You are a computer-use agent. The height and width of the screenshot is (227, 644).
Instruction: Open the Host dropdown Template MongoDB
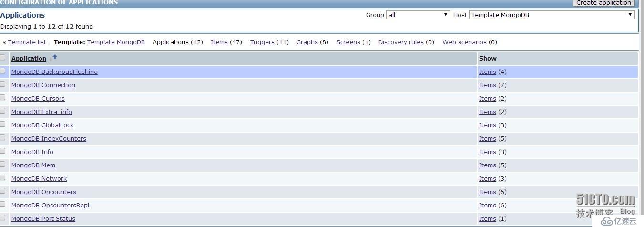(552, 15)
